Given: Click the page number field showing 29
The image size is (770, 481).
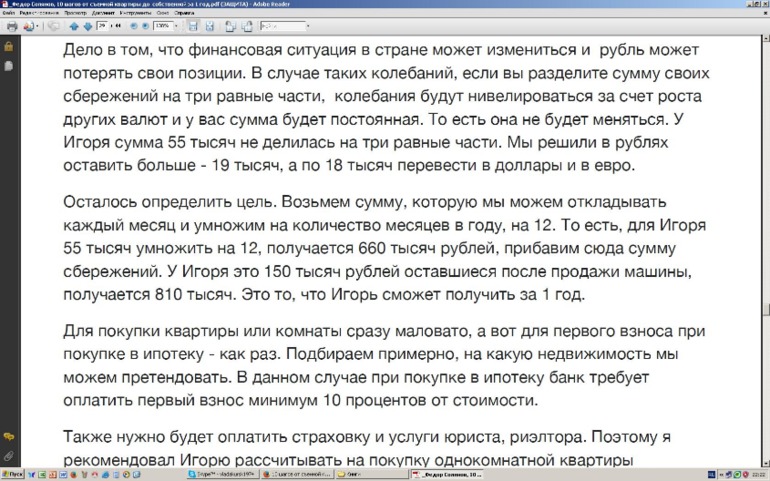Looking at the screenshot, I should coord(102,26).
